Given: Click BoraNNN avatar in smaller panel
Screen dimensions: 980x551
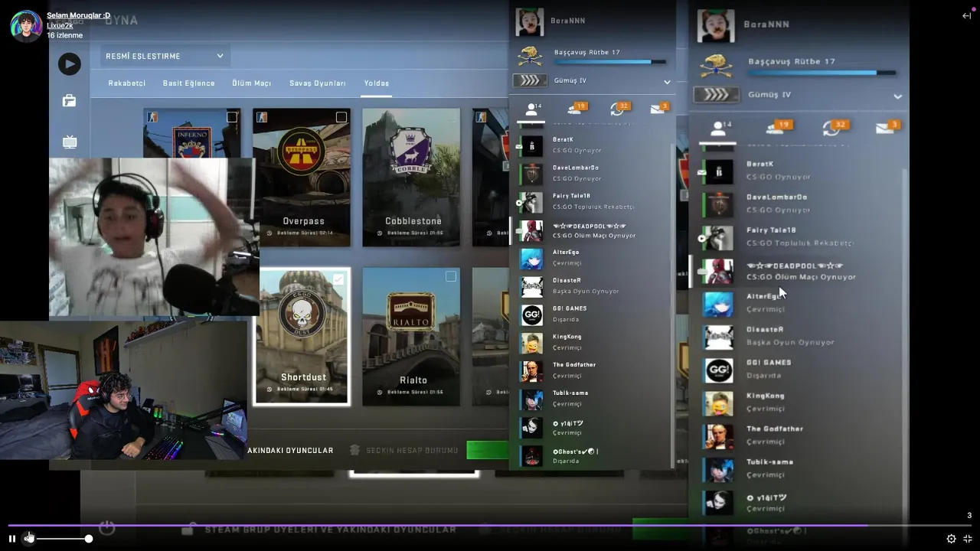Looking at the screenshot, I should pos(530,22).
